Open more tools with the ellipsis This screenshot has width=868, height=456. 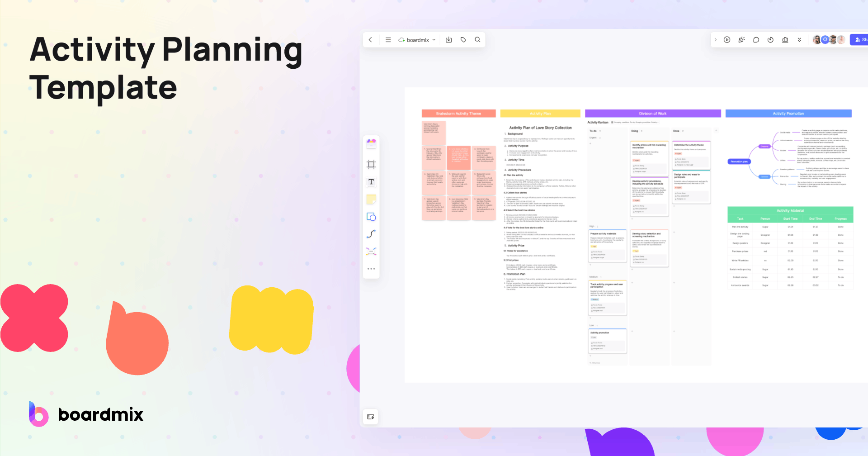tap(371, 268)
